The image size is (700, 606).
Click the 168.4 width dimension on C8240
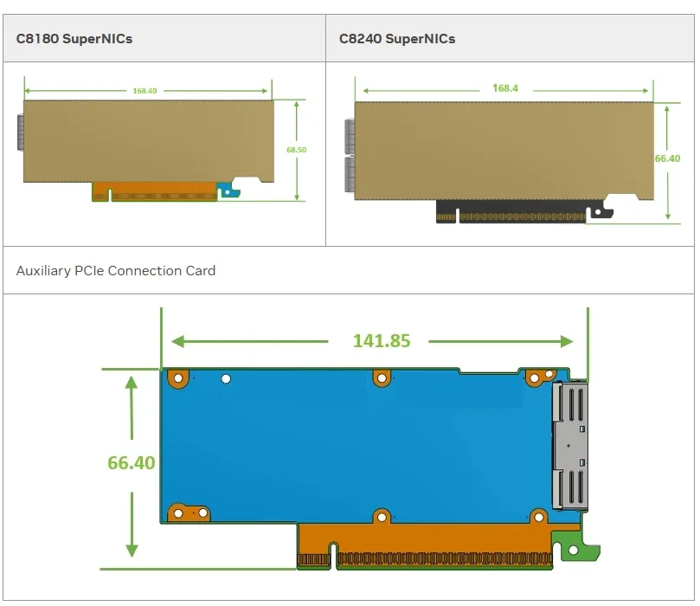pos(505,88)
